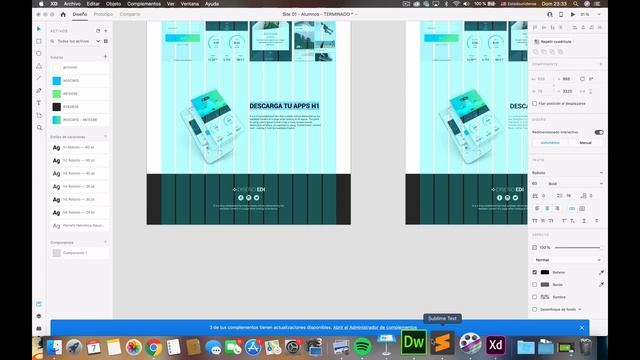Toggle Redimensionado interactivo switch
640x360 pixels.
coord(599,132)
